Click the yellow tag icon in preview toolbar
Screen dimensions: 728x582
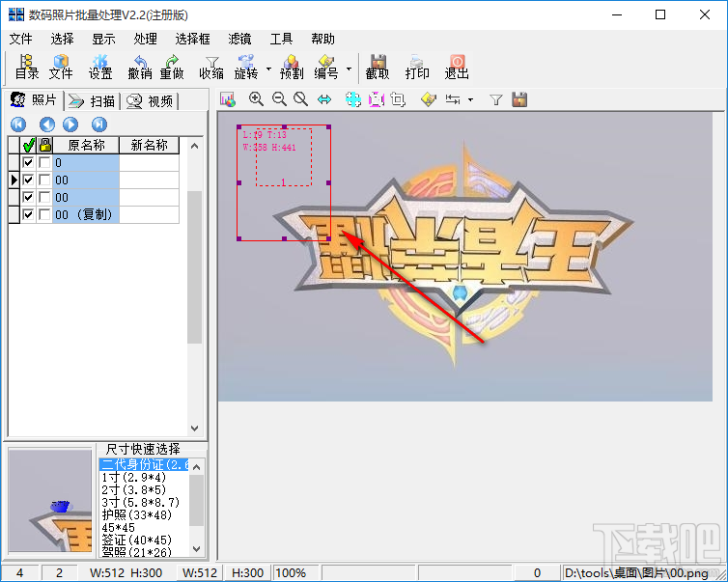coord(429,99)
